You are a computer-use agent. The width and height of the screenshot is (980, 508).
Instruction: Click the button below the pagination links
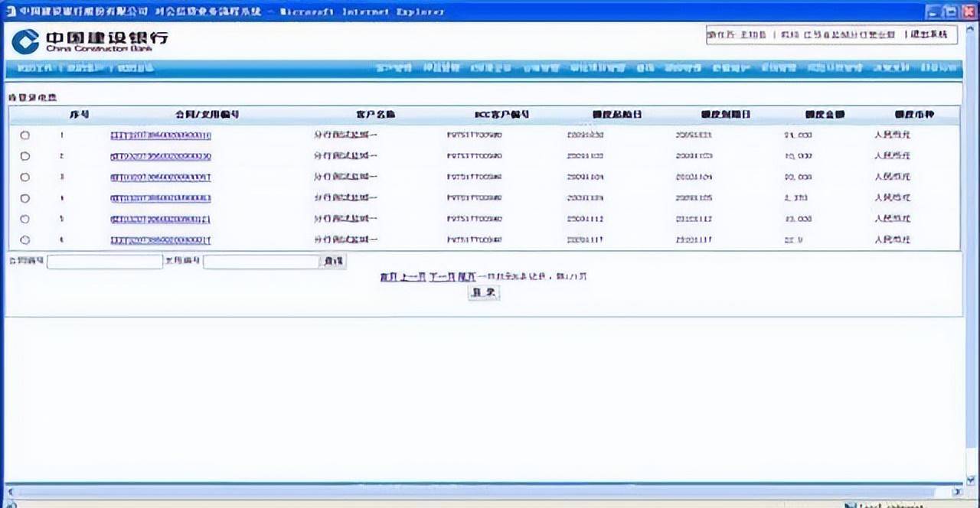coord(484,292)
